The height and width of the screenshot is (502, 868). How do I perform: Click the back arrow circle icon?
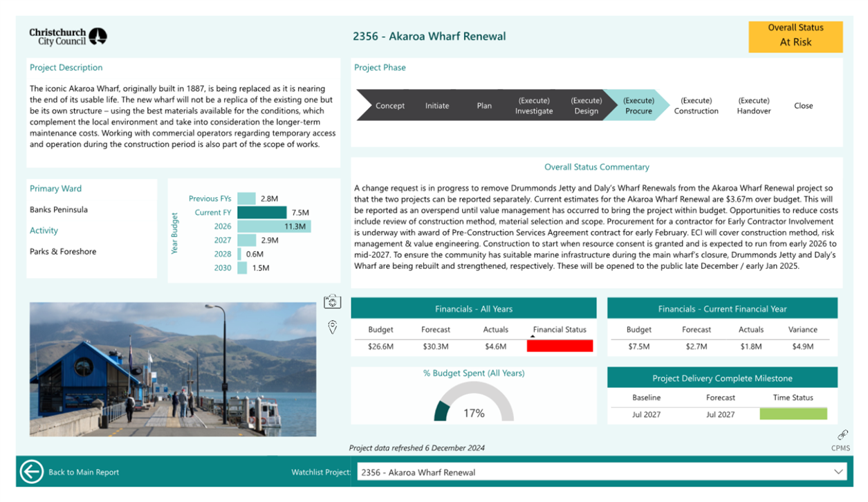(32, 472)
